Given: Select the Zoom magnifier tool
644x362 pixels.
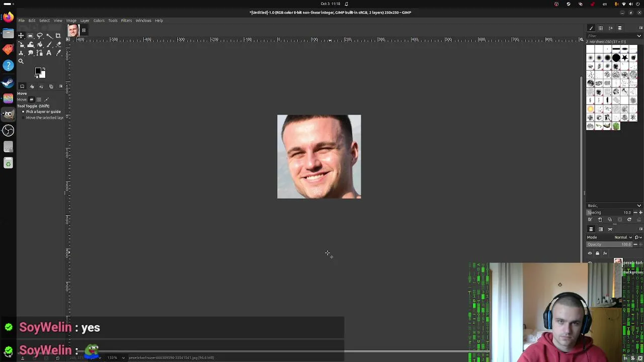Looking at the screenshot, I should 21,61.
